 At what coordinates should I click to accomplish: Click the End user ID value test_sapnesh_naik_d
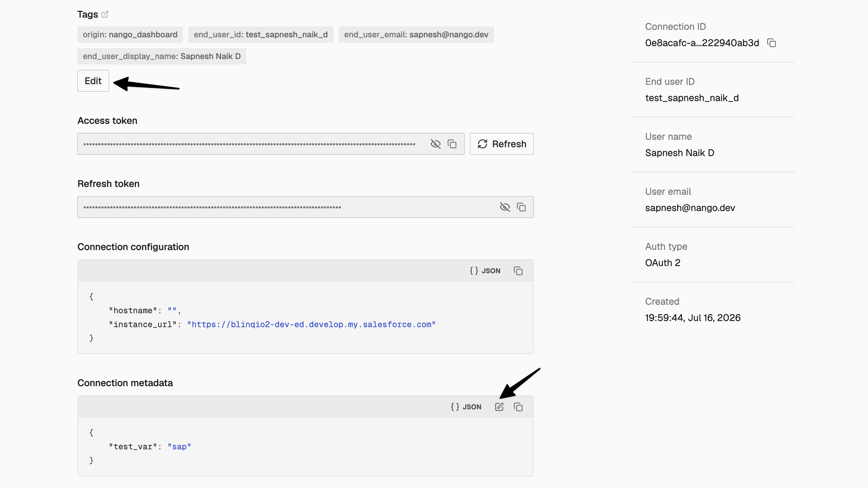[x=692, y=98]
